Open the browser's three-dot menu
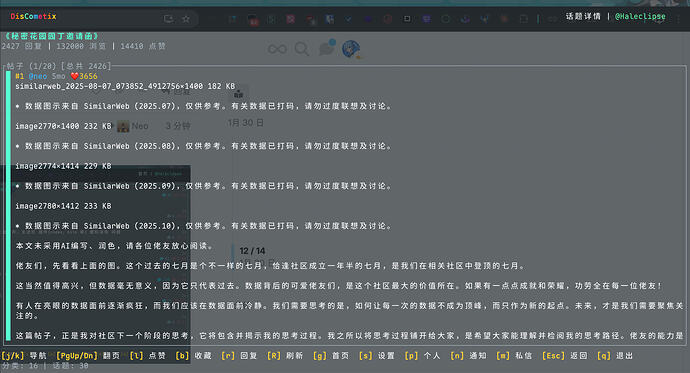This screenshot has height=373, width=690. (x=679, y=19)
